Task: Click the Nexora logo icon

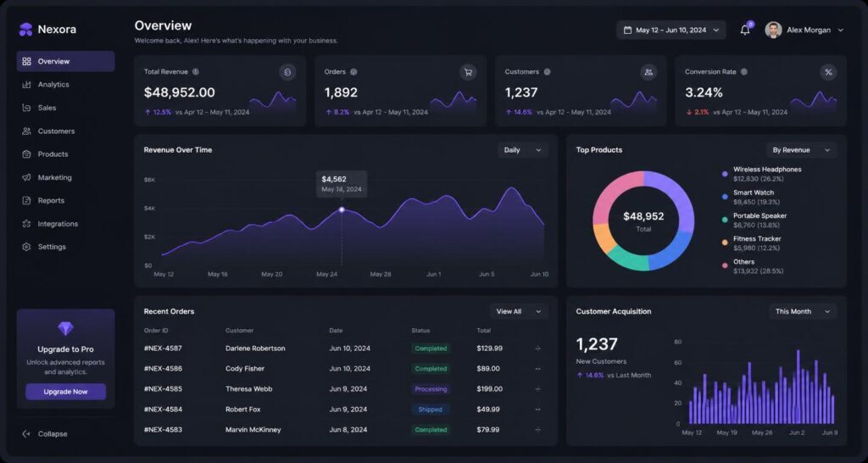Action: (25, 30)
